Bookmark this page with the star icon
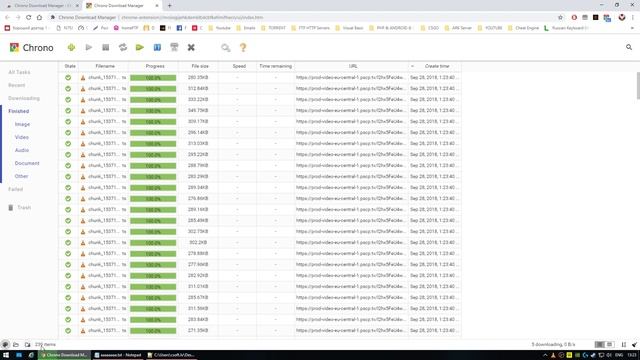The height and width of the screenshot is (360, 640). [x=560, y=18]
